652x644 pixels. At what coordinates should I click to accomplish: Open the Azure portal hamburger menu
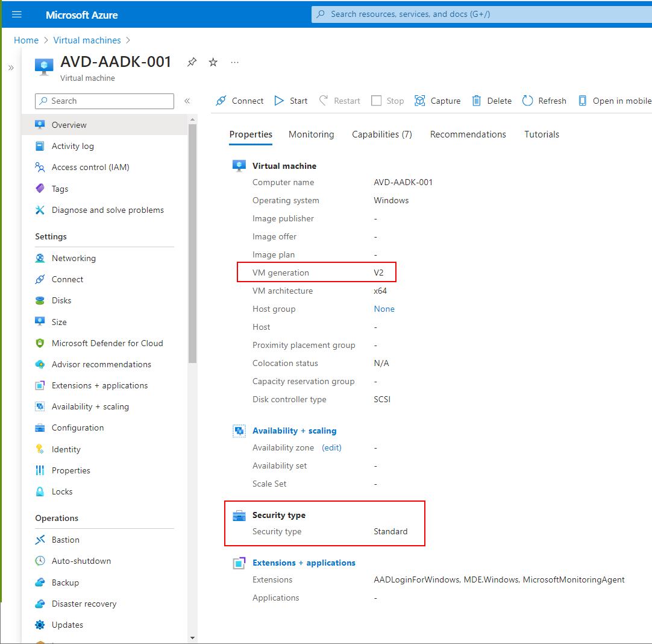(17, 14)
